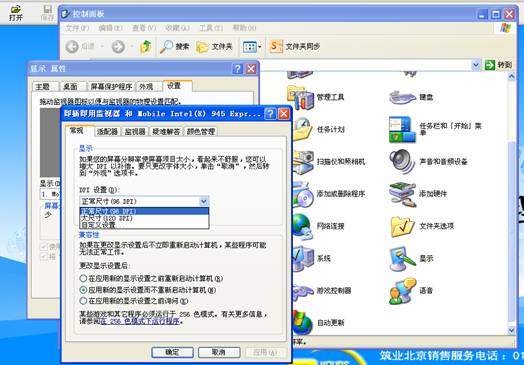This screenshot has width=524, height=365.
Task: Open the 键盘 keyboard icon
Action: [x=402, y=97]
